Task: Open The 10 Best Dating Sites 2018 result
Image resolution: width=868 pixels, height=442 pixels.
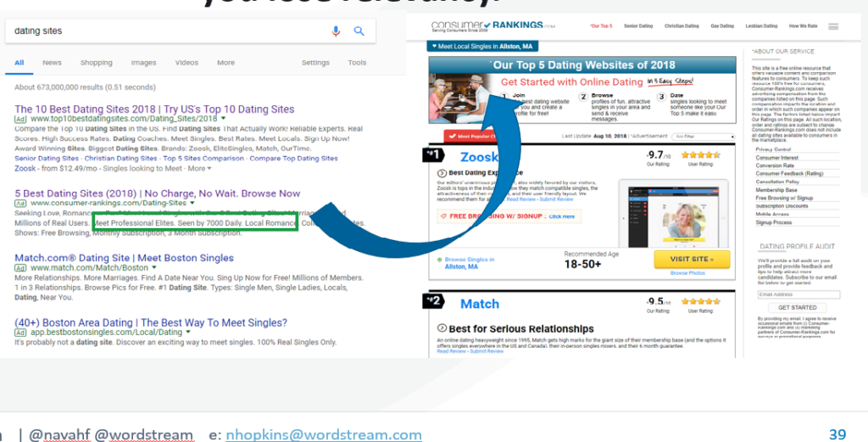Action: click(154, 109)
